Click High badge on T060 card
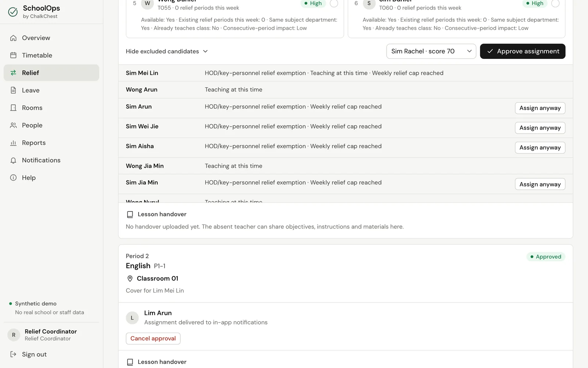This screenshot has height=368, width=588. click(x=535, y=3)
